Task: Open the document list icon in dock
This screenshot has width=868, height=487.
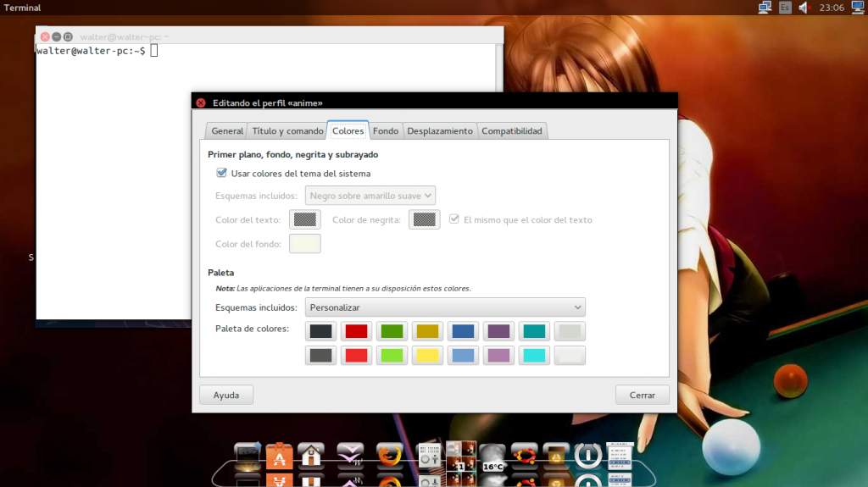Action: 620,456
